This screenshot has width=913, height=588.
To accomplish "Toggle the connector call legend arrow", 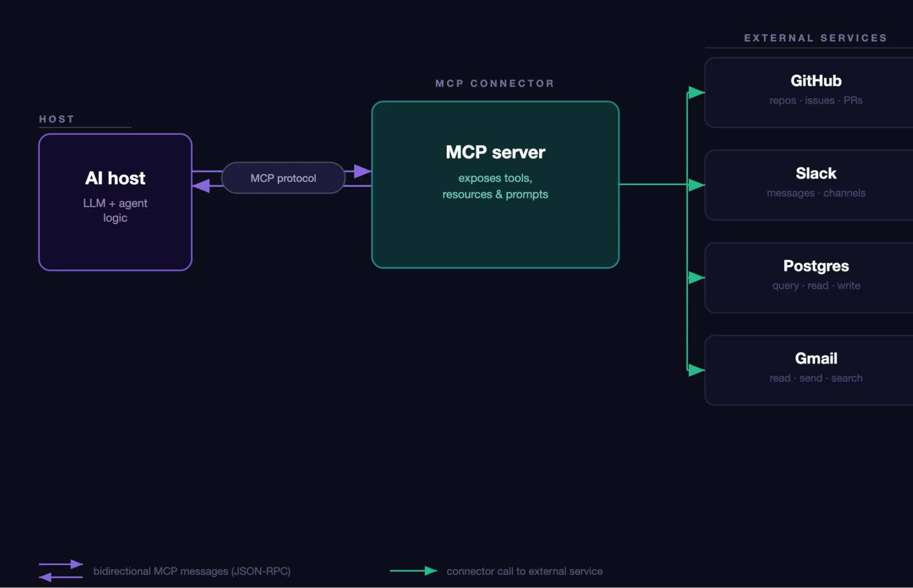I will [x=413, y=571].
